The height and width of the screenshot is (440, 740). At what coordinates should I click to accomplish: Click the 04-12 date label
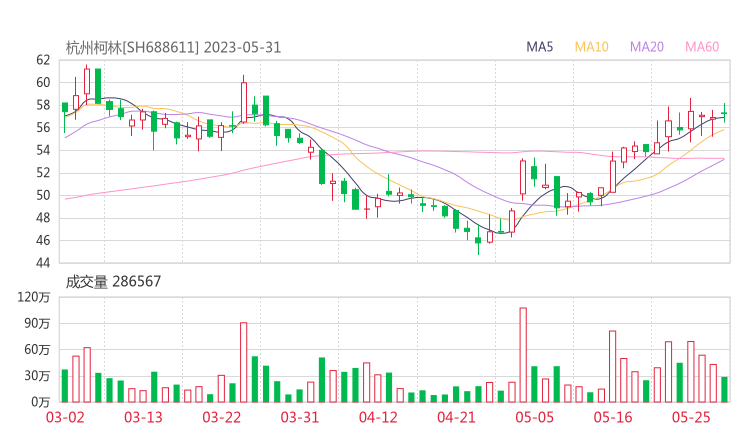coord(378,417)
